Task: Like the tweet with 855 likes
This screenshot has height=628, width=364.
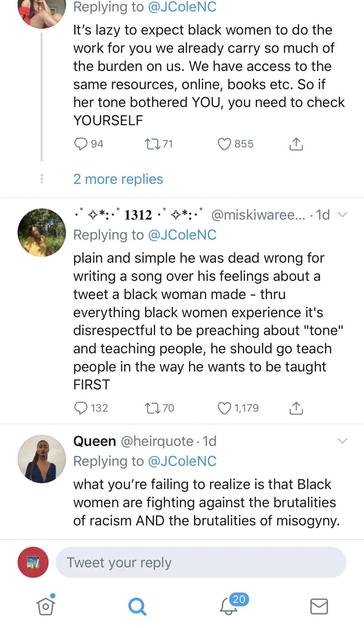Action: [x=224, y=144]
